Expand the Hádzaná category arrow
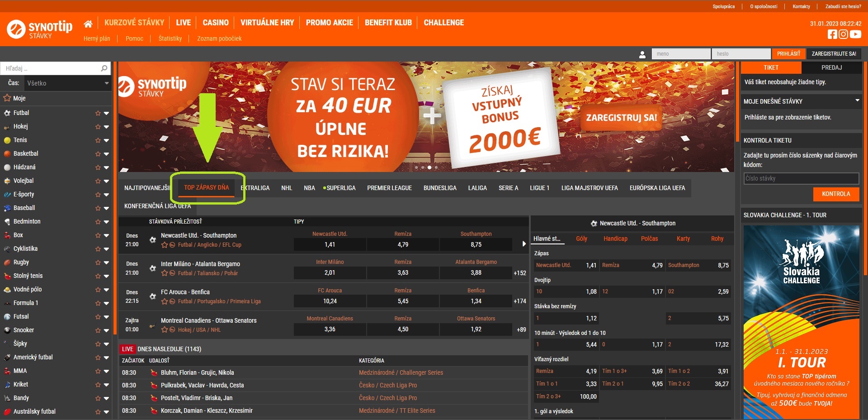868x420 pixels. click(x=107, y=168)
